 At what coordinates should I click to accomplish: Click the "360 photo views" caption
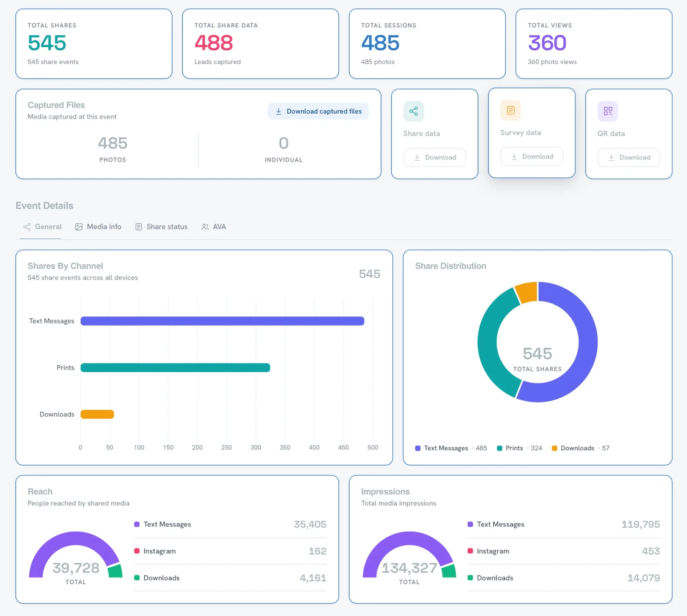(x=552, y=62)
